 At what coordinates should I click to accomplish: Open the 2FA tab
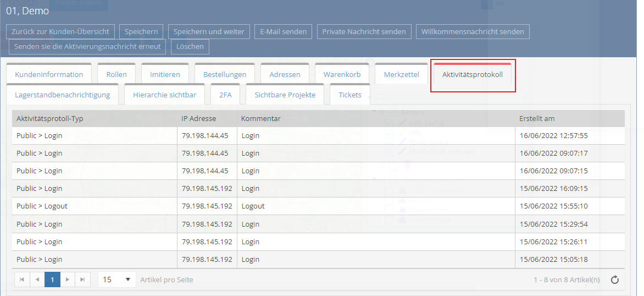(225, 95)
